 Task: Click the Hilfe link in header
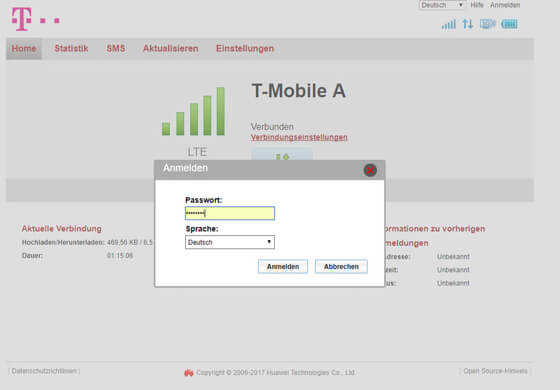pyautogui.click(x=477, y=5)
